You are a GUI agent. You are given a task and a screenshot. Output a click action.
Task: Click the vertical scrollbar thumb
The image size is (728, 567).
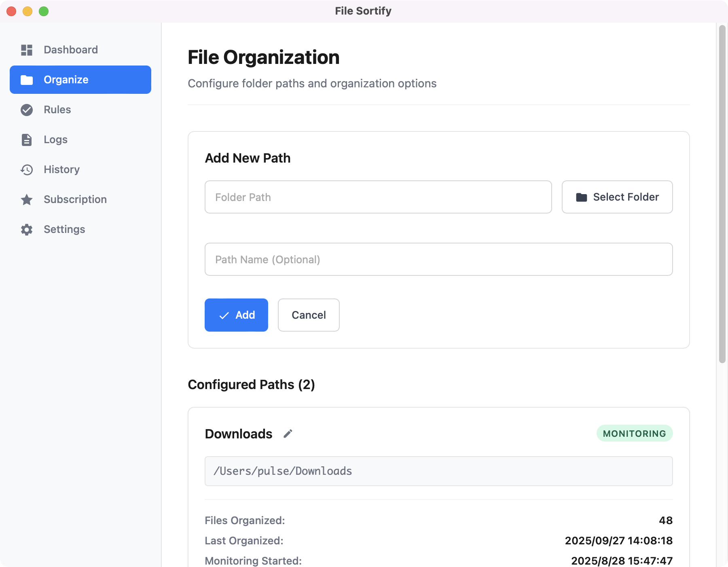pos(722,194)
